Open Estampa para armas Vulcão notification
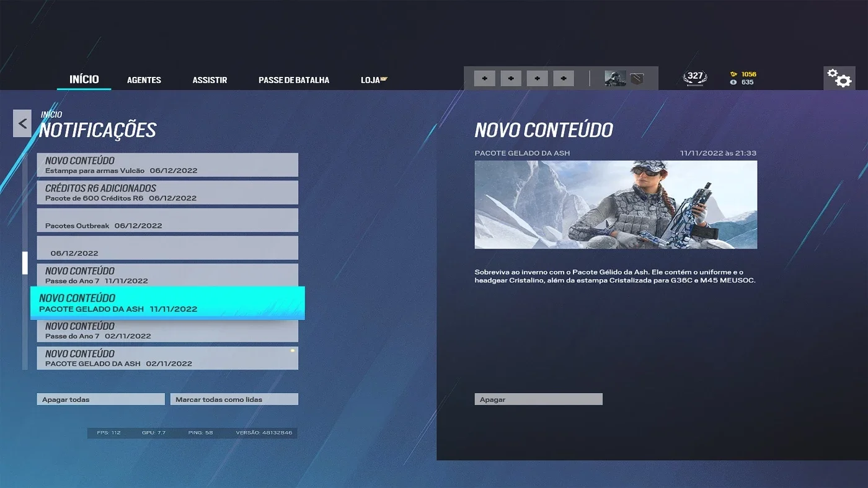This screenshot has height=488, width=868. point(167,165)
